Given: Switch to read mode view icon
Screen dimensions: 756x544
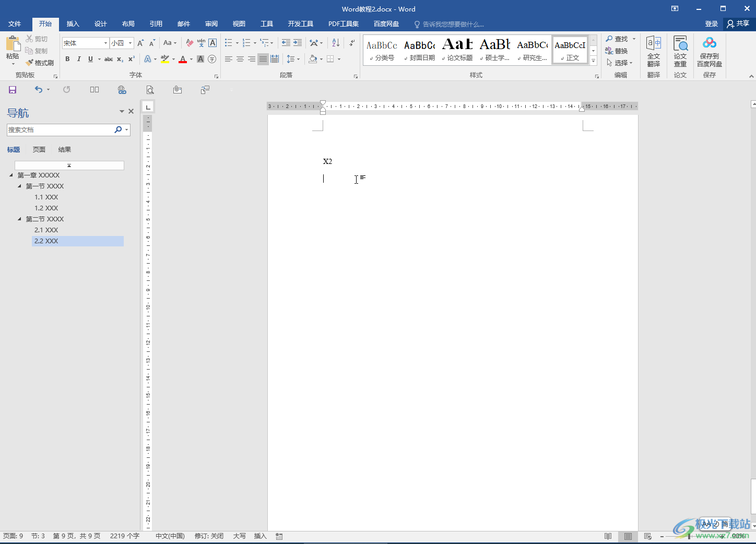Looking at the screenshot, I should 608,536.
